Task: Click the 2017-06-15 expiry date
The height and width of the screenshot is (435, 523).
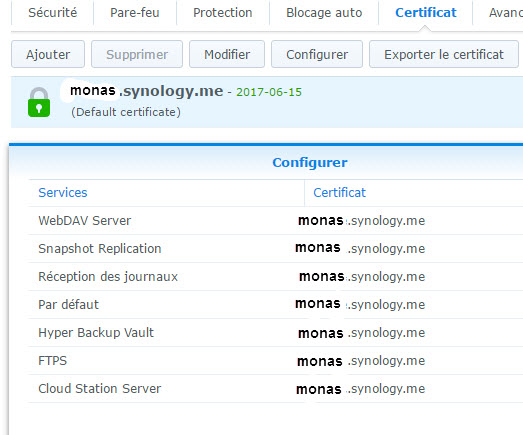Action: pos(269,92)
